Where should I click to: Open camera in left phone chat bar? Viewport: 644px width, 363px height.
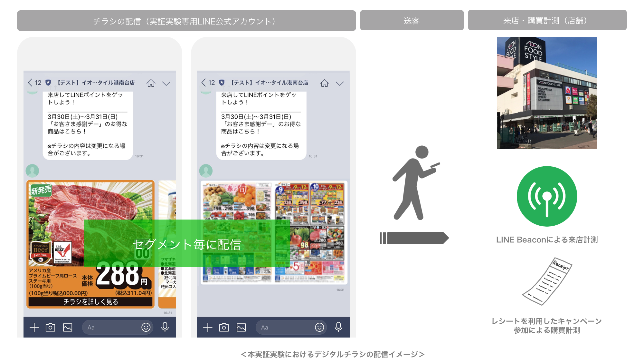point(50,328)
